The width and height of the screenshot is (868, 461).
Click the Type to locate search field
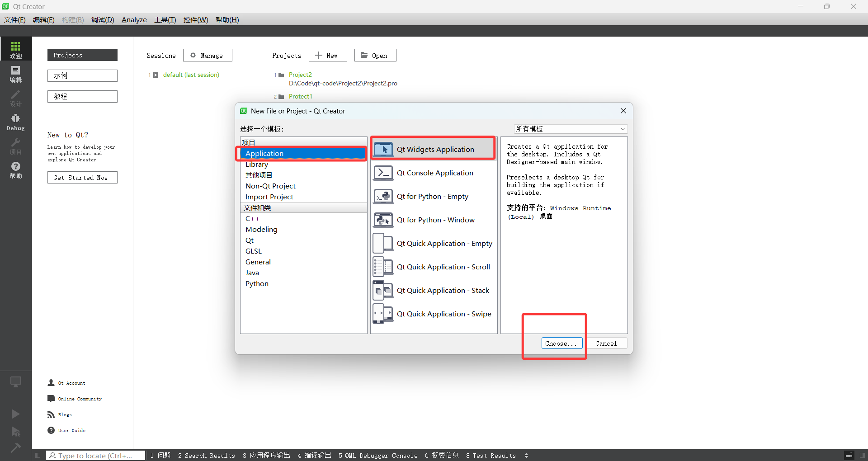[96, 455]
